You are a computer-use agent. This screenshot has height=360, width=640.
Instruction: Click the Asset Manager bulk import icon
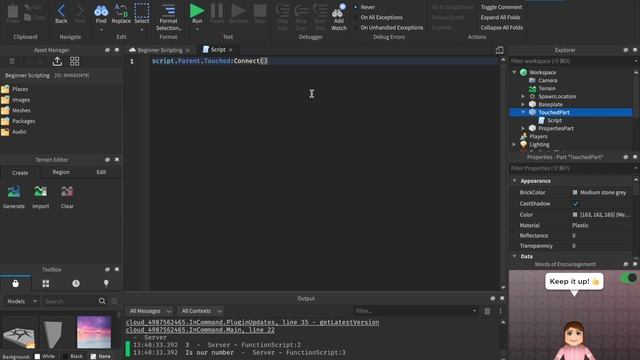(57, 61)
